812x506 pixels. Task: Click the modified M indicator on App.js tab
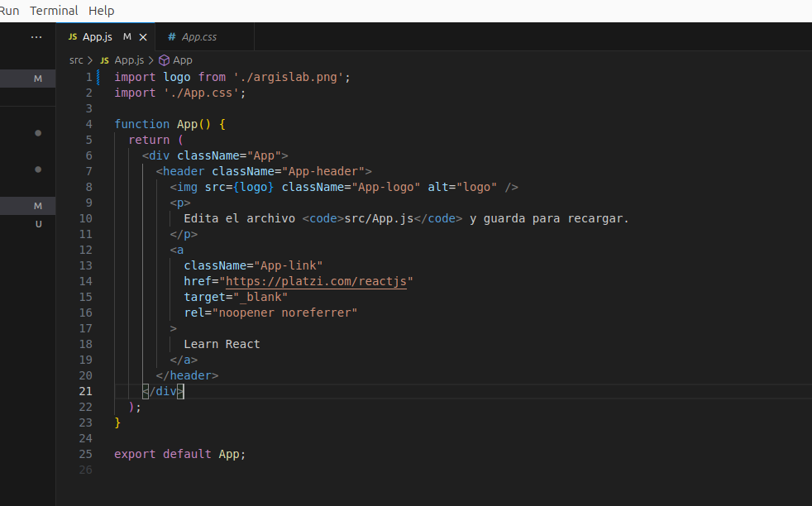127,36
